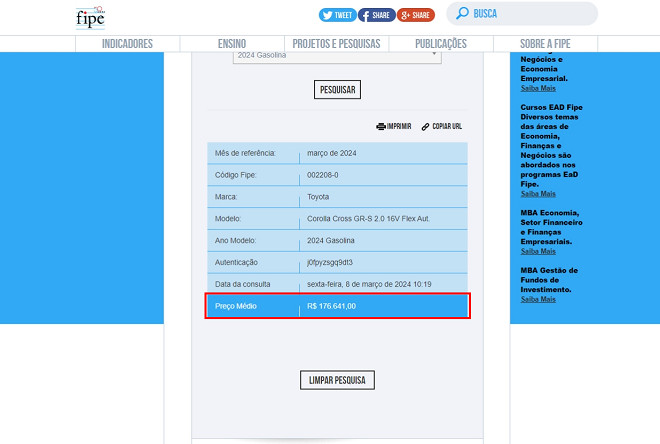This screenshot has height=444, width=660.
Task: Click the Imprimir printer icon
Action: tap(381, 127)
